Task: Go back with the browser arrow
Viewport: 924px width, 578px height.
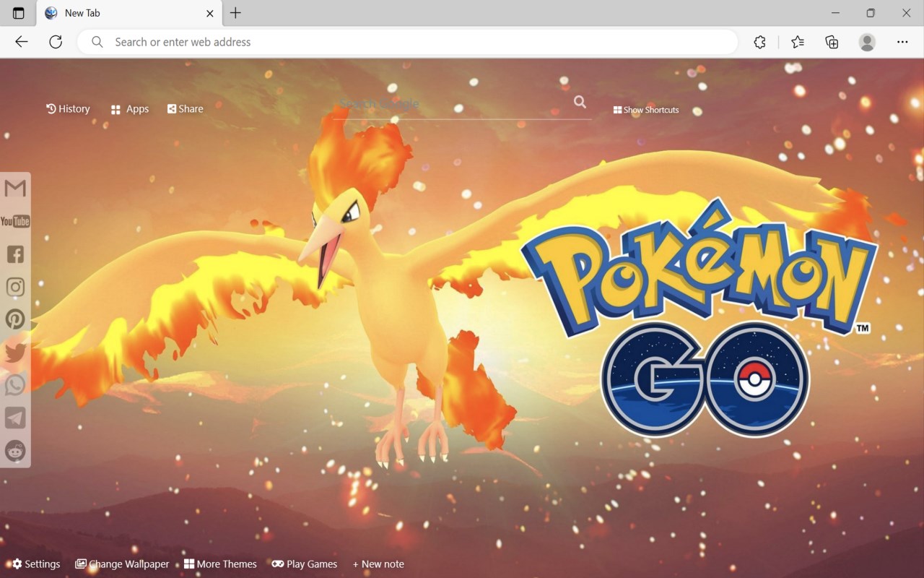Action: (22, 42)
